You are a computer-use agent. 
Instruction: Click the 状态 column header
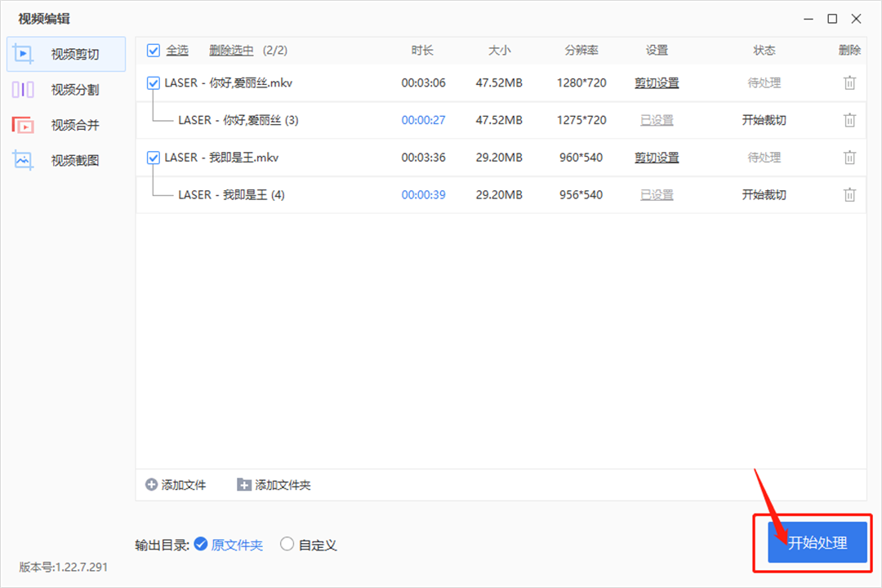764,51
